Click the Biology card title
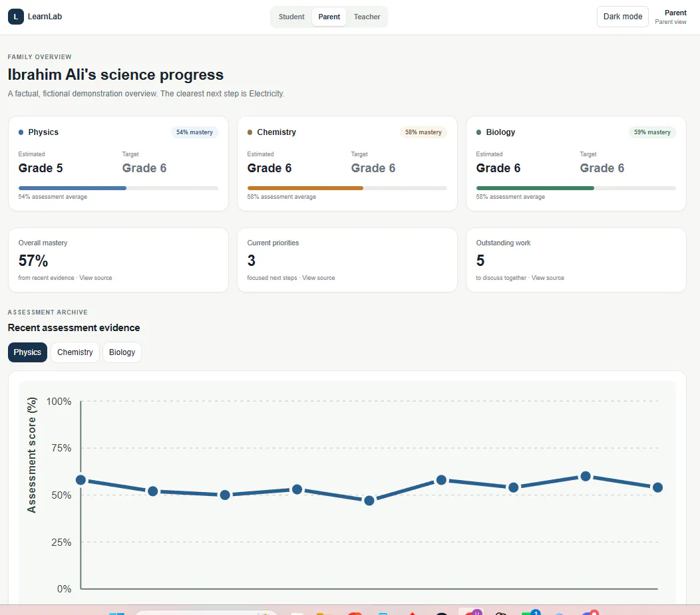Screen dimensions: 700x615 tap(500, 132)
